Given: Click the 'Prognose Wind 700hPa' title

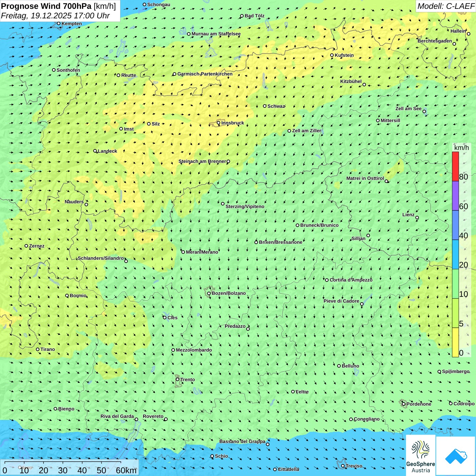Looking at the screenshot, I should click(x=46, y=6).
